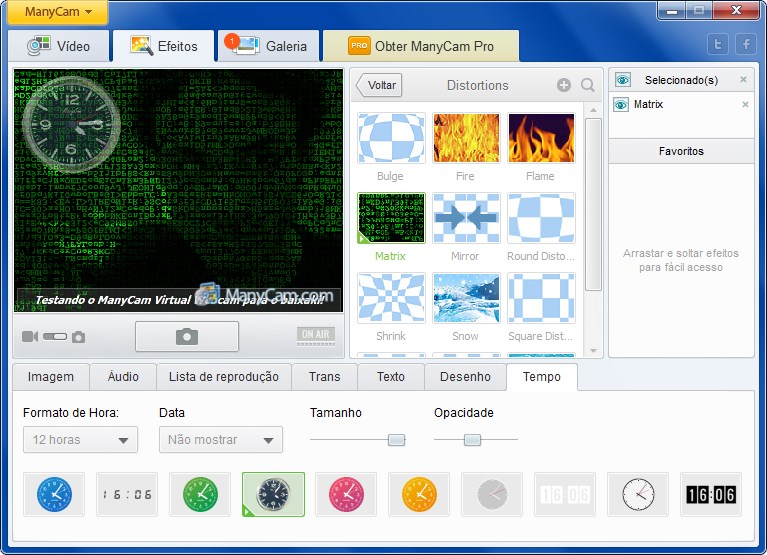The height and width of the screenshot is (555, 767).
Task: Click the Favoritos panel header
Action: 681,151
